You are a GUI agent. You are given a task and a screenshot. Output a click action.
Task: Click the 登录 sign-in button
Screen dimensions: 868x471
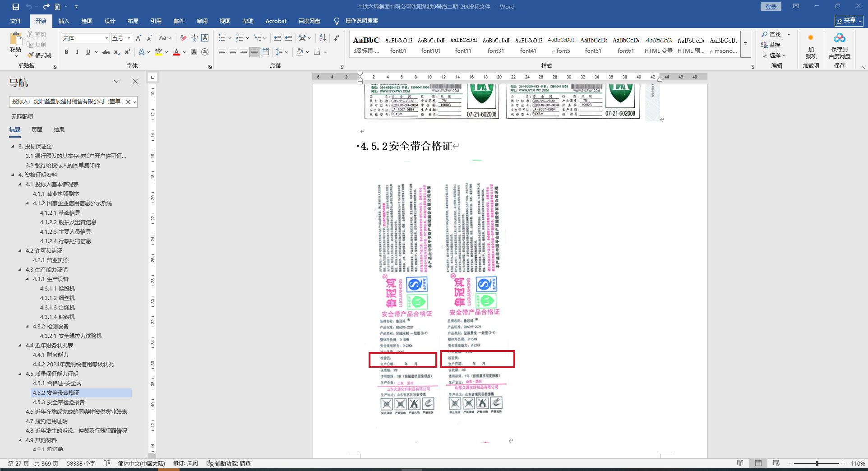click(x=771, y=7)
